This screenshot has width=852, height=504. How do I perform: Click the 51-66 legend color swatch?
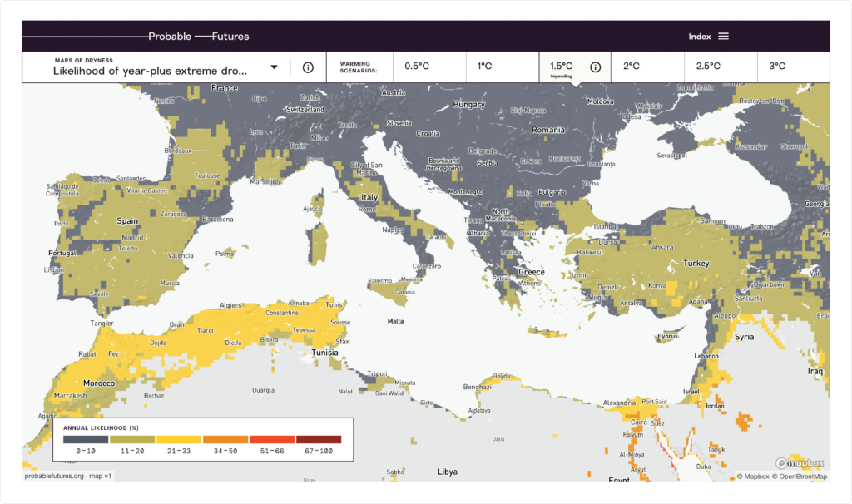click(x=272, y=439)
